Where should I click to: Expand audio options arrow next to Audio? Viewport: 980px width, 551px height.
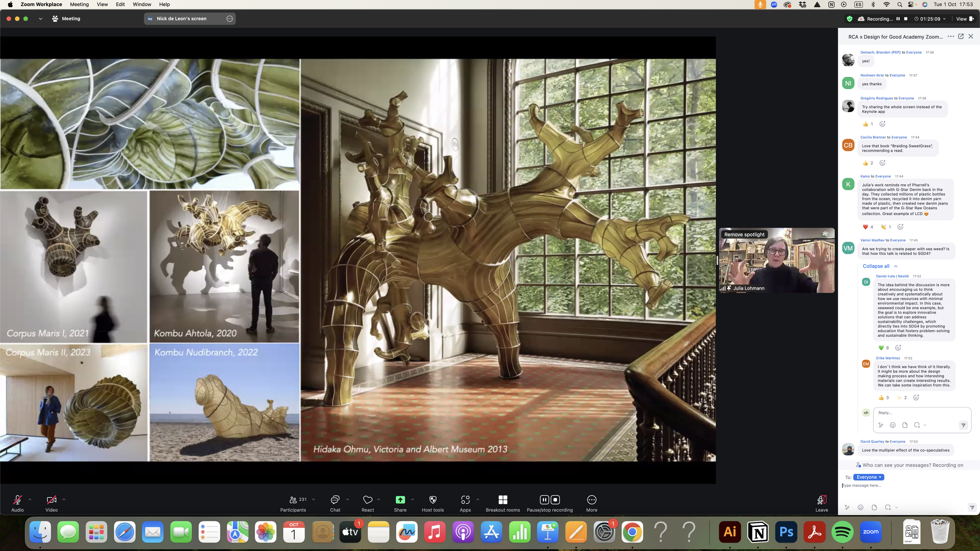tap(30, 499)
